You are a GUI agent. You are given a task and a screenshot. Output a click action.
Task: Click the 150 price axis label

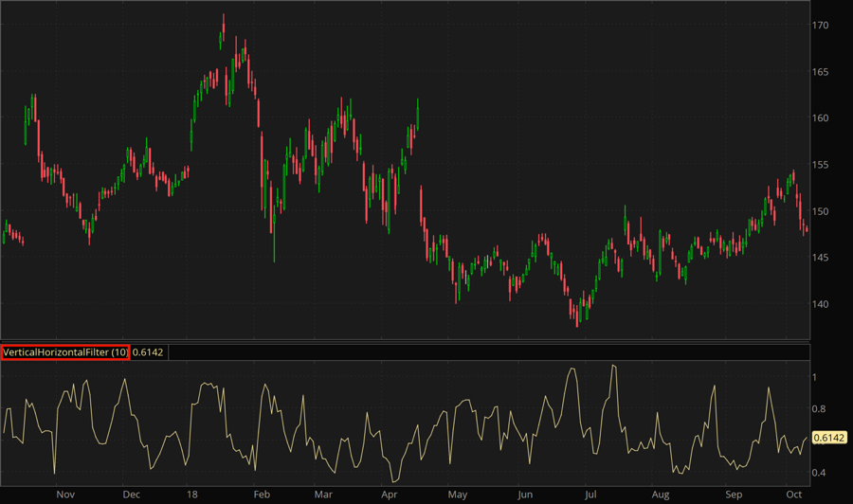pos(824,211)
